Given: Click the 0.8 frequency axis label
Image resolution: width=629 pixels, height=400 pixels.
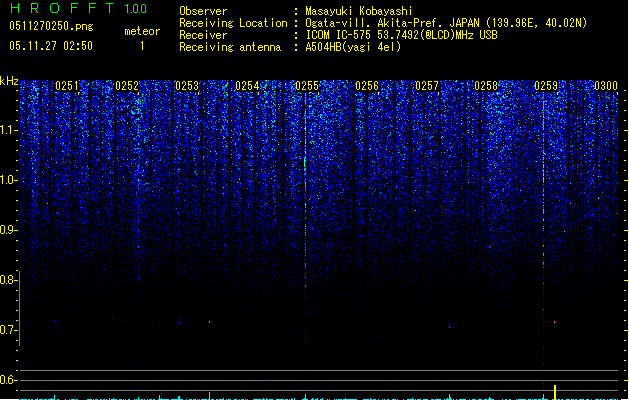Looking at the screenshot, I should point(9,280).
